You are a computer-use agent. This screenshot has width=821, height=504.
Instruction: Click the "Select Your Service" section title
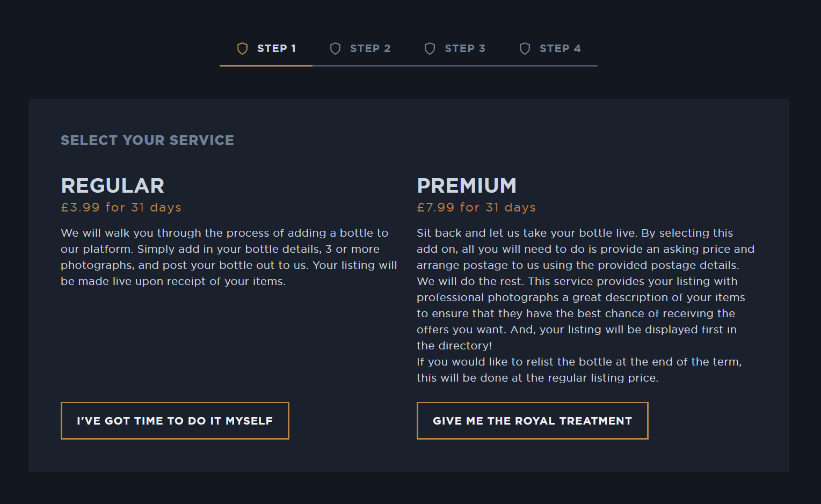coord(147,140)
